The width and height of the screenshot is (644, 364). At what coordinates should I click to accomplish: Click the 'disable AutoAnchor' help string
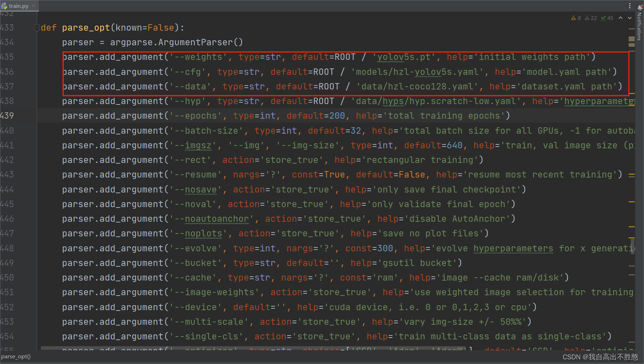pyautogui.click(x=457, y=219)
